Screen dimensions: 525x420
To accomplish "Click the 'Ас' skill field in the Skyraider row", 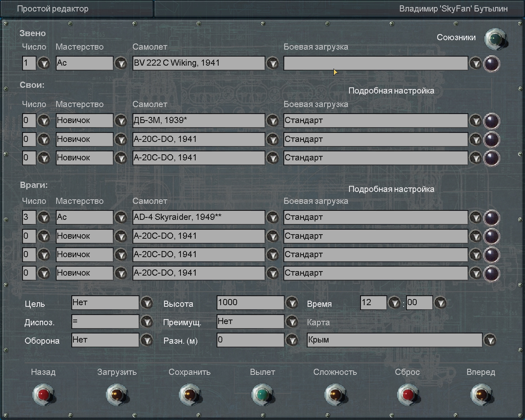I will (x=84, y=217).
